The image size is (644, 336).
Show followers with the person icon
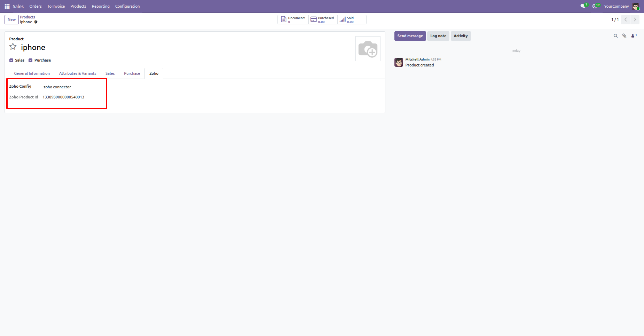pyautogui.click(x=634, y=36)
